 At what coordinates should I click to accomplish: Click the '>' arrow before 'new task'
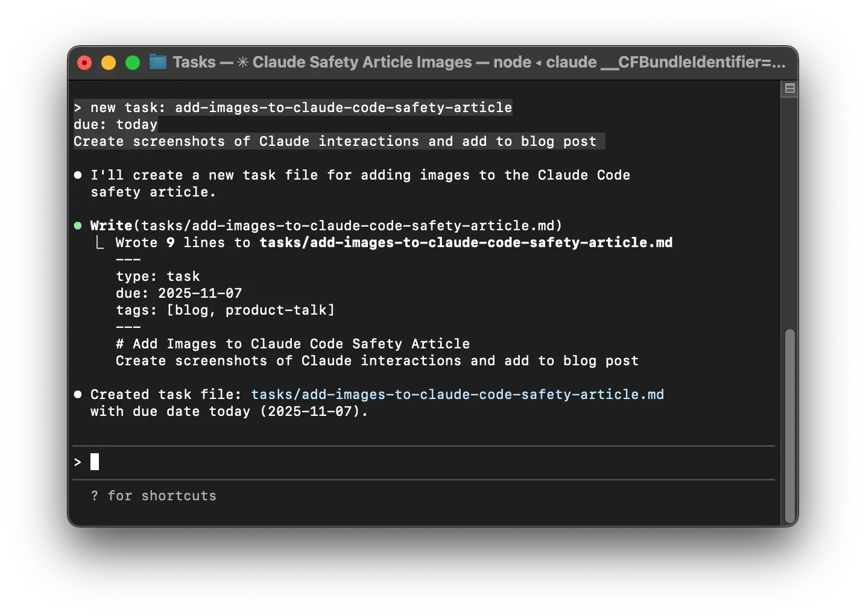77,108
